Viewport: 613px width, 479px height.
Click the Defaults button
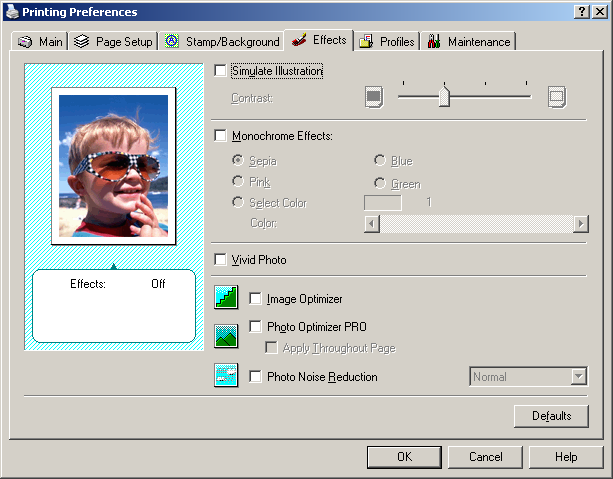(x=551, y=415)
